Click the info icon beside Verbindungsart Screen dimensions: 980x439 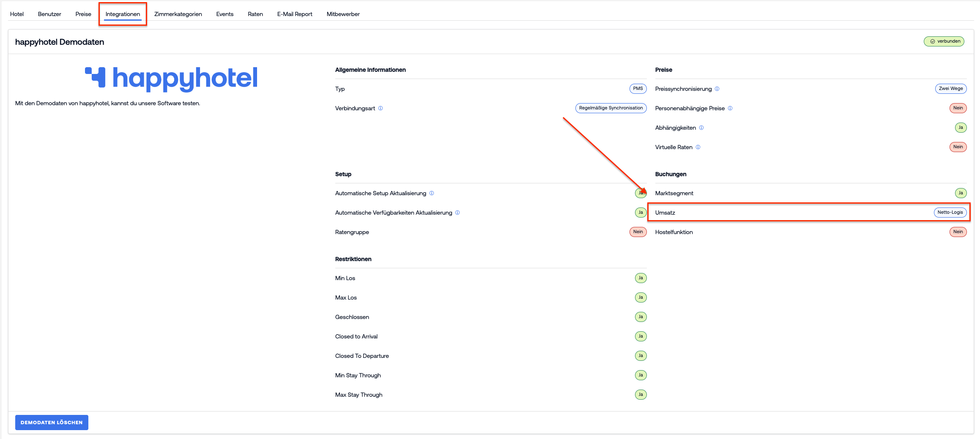[x=381, y=108]
